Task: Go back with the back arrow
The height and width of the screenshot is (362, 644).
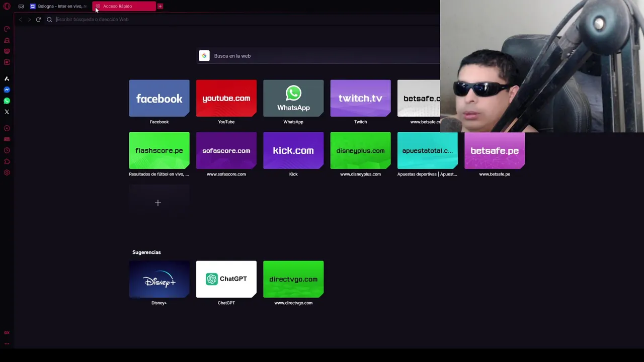Action: tap(20, 20)
